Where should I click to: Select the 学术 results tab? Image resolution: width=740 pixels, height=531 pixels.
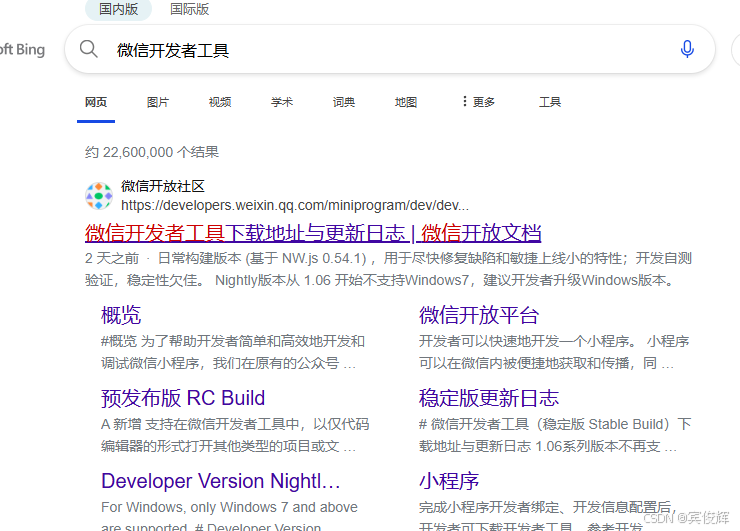282,102
